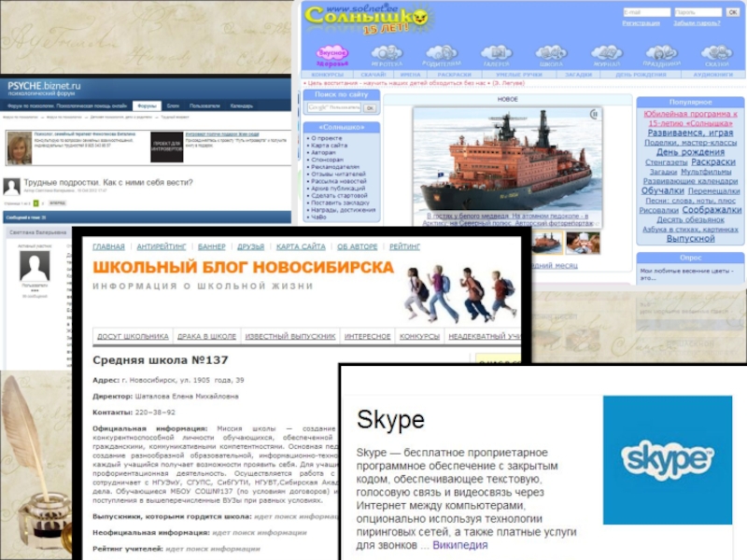Open Антирейтинг in the school blog menu
Screen dimensions: 747x560
[x=162, y=246]
